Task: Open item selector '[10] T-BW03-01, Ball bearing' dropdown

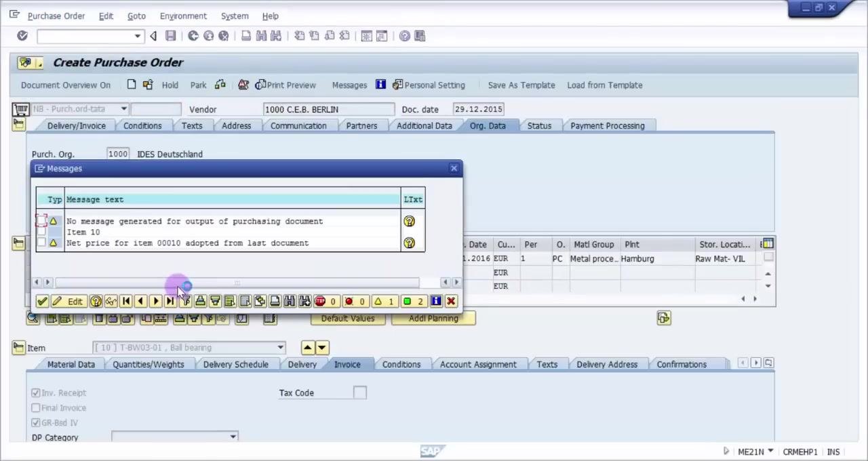Action: (280, 348)
